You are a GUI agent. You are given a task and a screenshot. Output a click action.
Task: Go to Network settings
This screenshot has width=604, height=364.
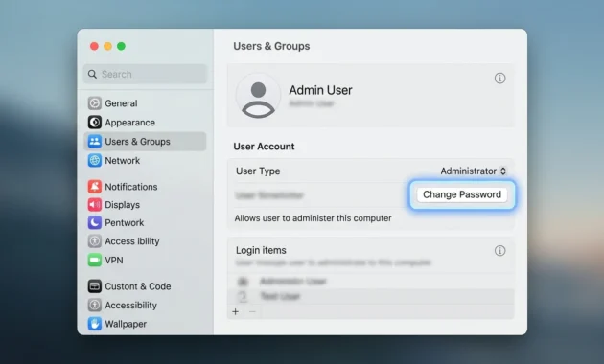tap(145, 160)
